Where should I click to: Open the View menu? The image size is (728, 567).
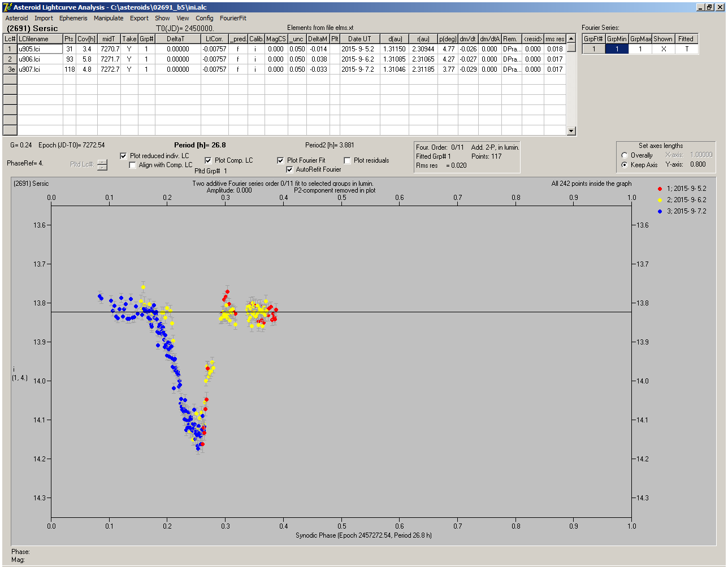click(x=183, y=18)
